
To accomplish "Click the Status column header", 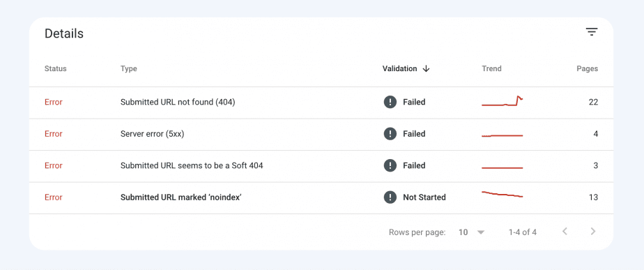I will [56, 68].
